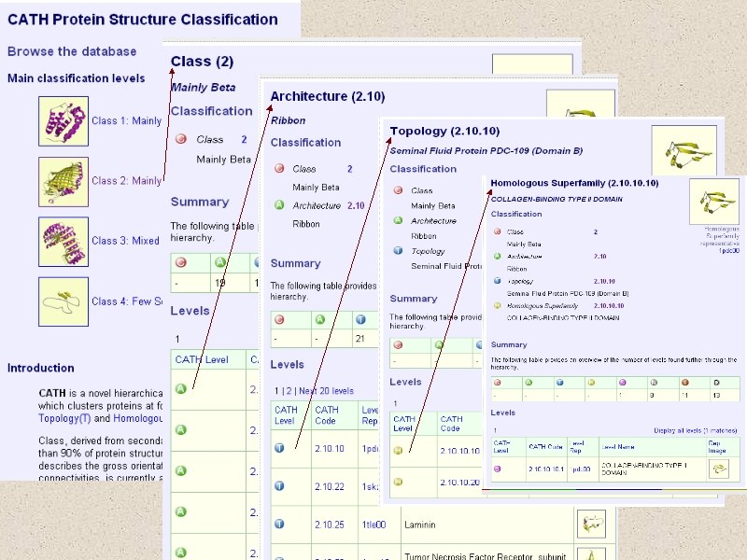Click the Class 3 protein structure thumbnail
Image resolution: width=747 pixels, height=560 pixels.
63,242
